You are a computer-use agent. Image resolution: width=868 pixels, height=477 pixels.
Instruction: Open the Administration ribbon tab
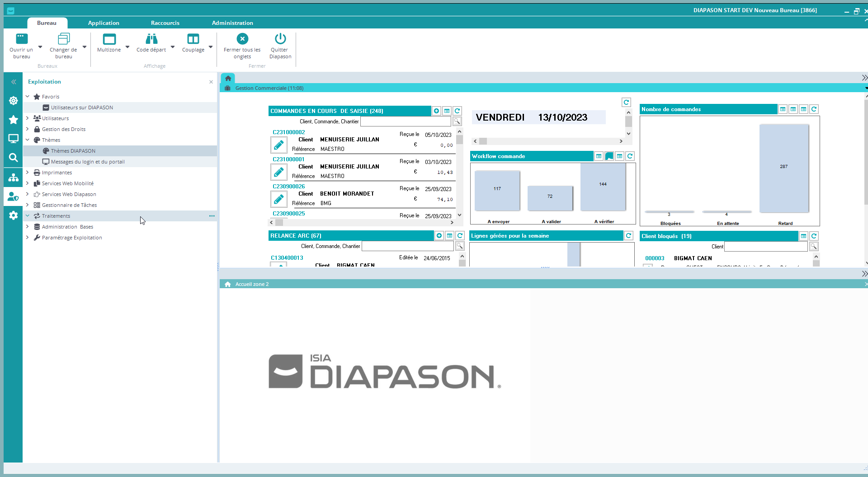(232, 23)
